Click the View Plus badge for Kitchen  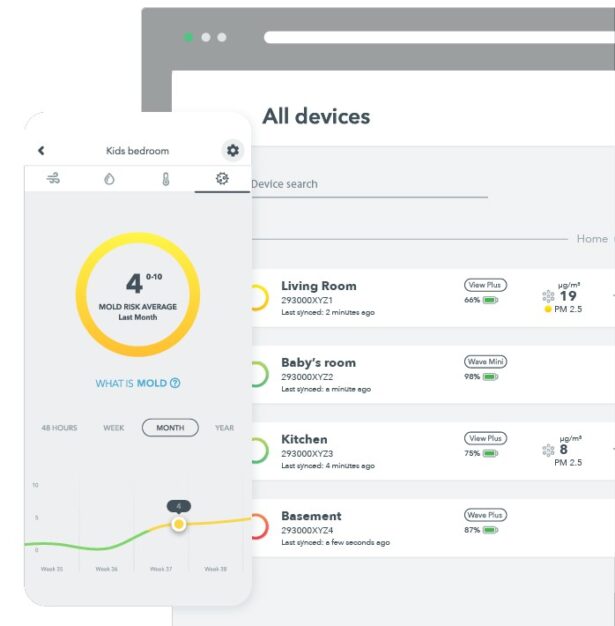tap(485, 438)
